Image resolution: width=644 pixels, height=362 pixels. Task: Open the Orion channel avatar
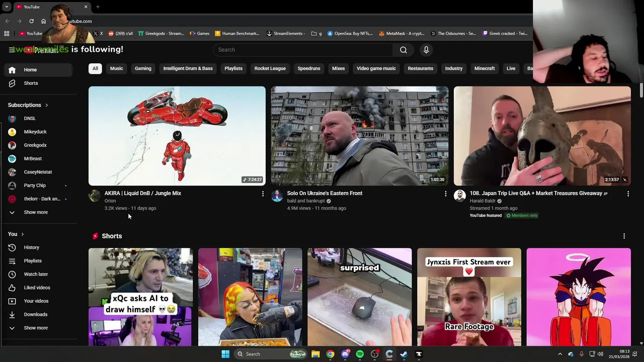(x=95, y=196)
